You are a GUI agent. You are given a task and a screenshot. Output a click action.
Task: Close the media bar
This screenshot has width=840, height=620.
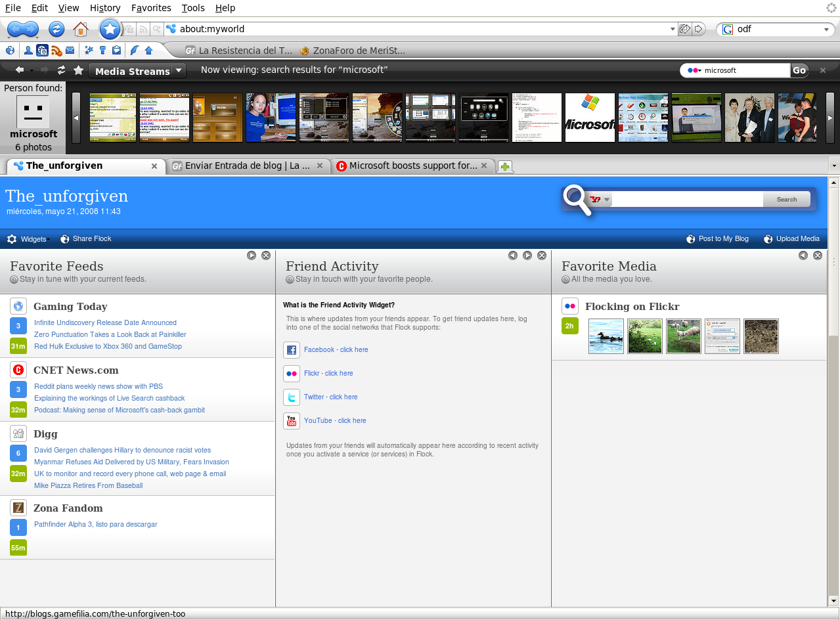[823, 70]
